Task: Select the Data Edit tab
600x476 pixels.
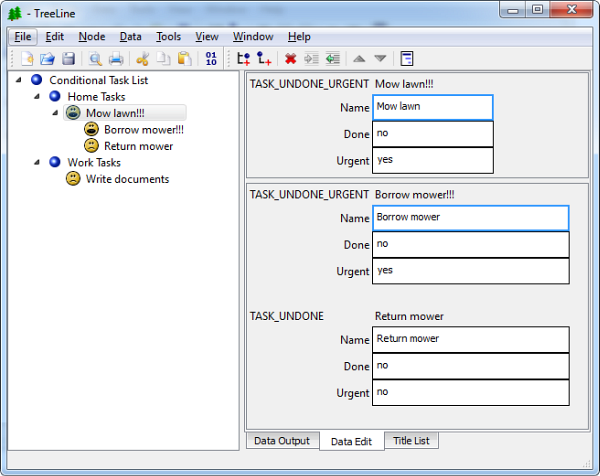Action: (x=351, y=441)
